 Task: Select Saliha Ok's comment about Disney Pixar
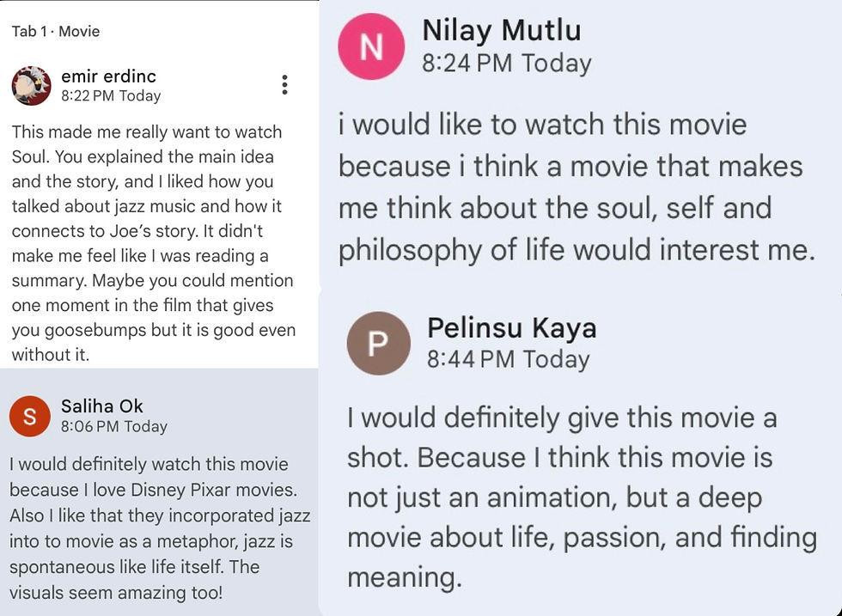click(x=159, y=528)
